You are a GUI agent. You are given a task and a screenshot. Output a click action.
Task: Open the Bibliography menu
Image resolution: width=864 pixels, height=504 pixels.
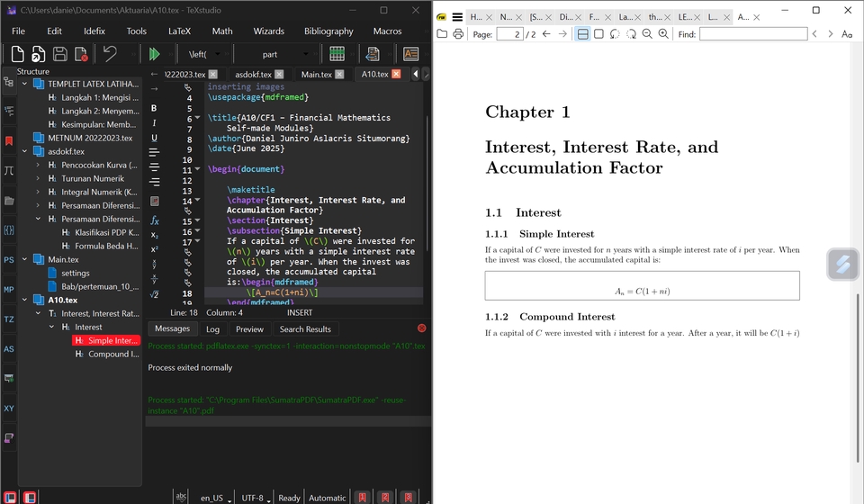click(x=328, y=31)
